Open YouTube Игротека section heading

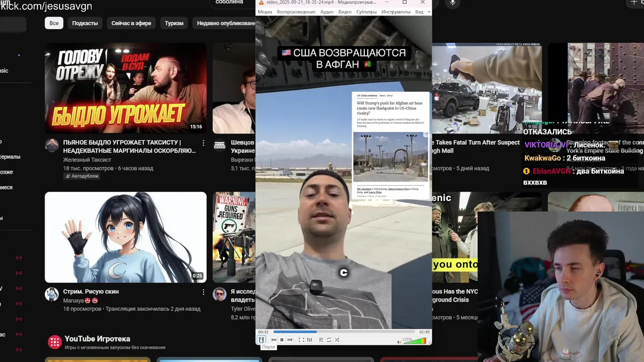[x=97, y=339]
